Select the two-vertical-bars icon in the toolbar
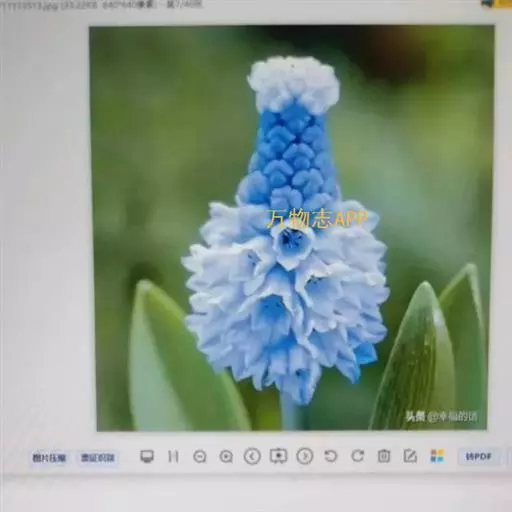Image resolution: width=512 pixels, height=512 pixels. 173,456
